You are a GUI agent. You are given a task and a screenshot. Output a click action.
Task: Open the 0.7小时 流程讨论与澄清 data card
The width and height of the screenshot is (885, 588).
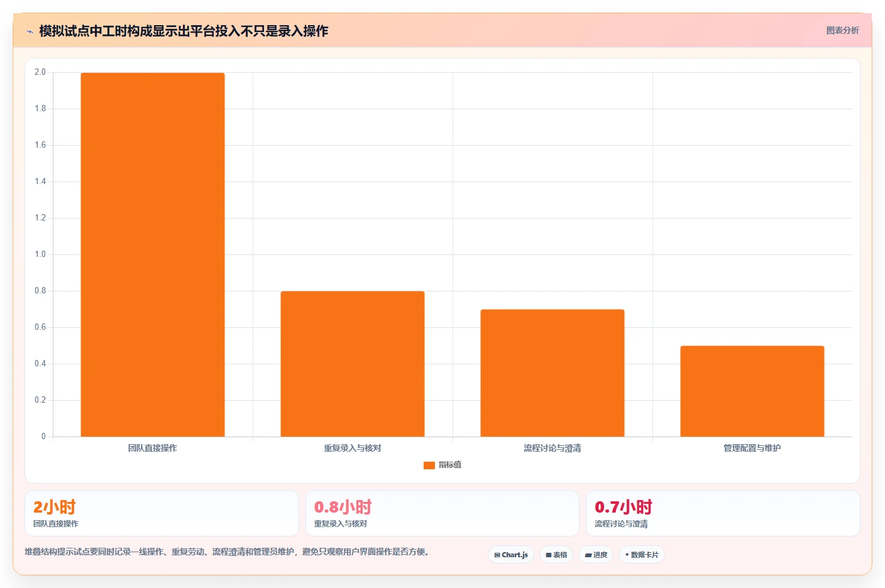click(x=723, y=513)
